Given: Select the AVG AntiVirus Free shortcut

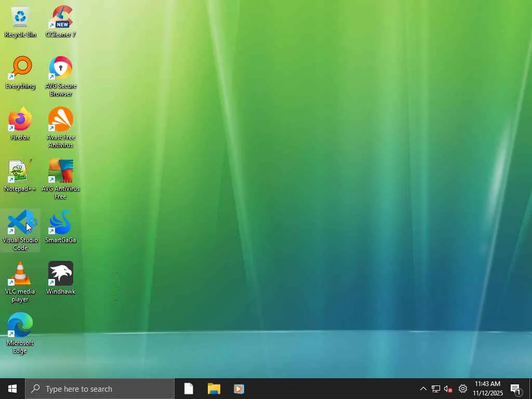Looking at the screenshot, I should click(61, 179).
